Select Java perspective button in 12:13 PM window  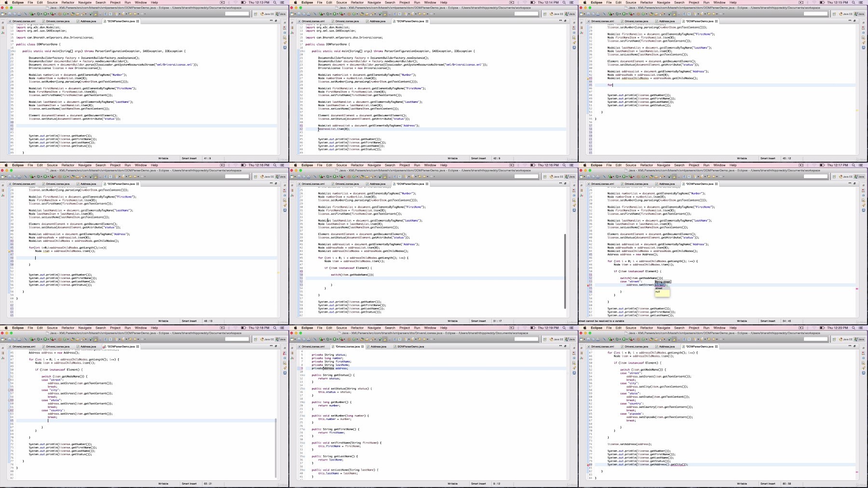[280, 14]
